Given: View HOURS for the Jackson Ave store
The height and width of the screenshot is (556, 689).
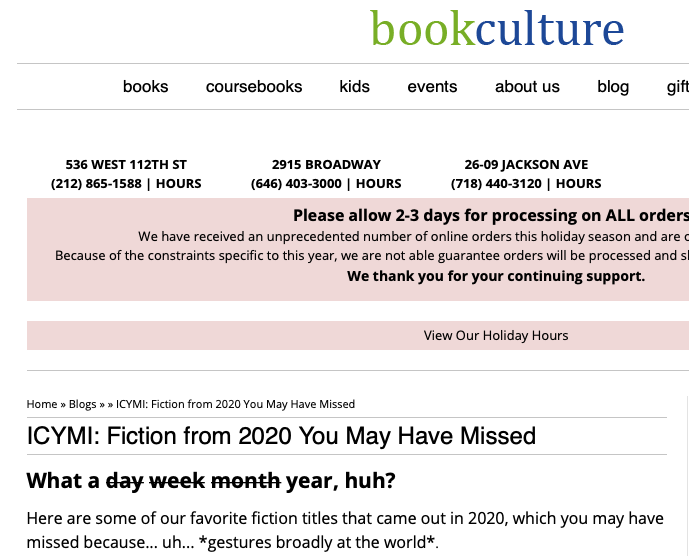Looking at the screenshot, I should click(579, 184).
